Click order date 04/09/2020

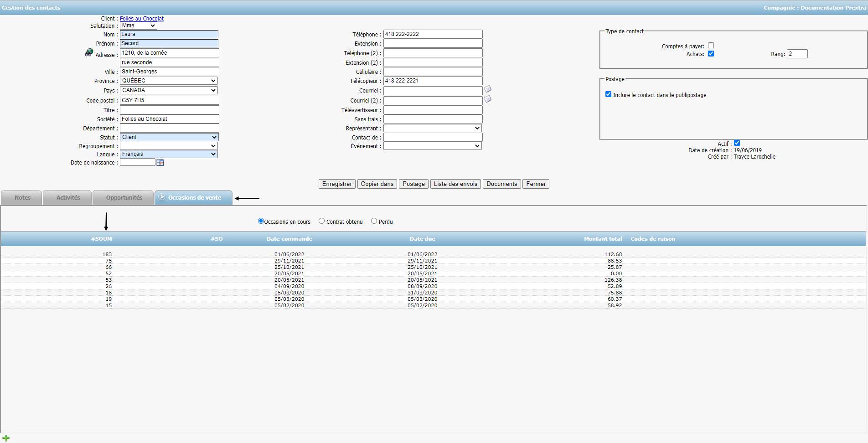[x=289, y=286]
